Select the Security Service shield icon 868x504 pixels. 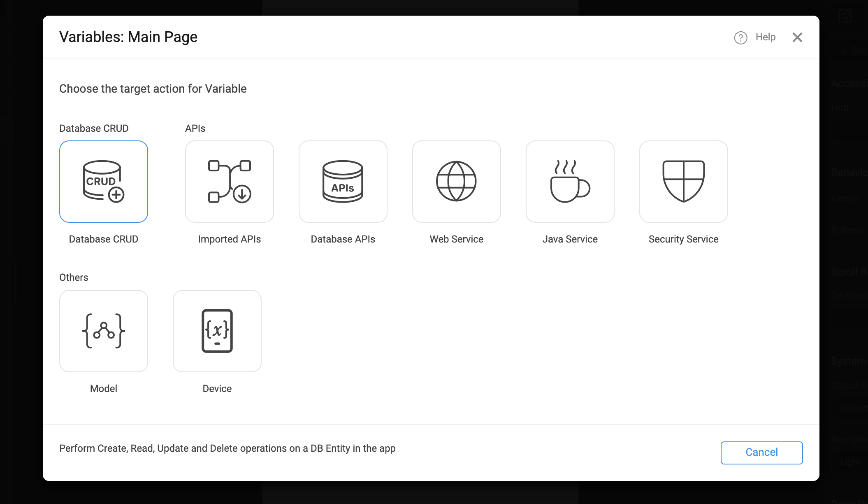click(684, 182)
